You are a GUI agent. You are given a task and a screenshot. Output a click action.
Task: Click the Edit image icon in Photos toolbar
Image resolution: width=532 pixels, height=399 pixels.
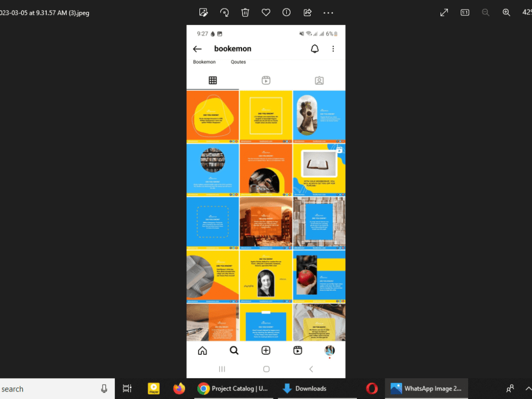(204, 13)
